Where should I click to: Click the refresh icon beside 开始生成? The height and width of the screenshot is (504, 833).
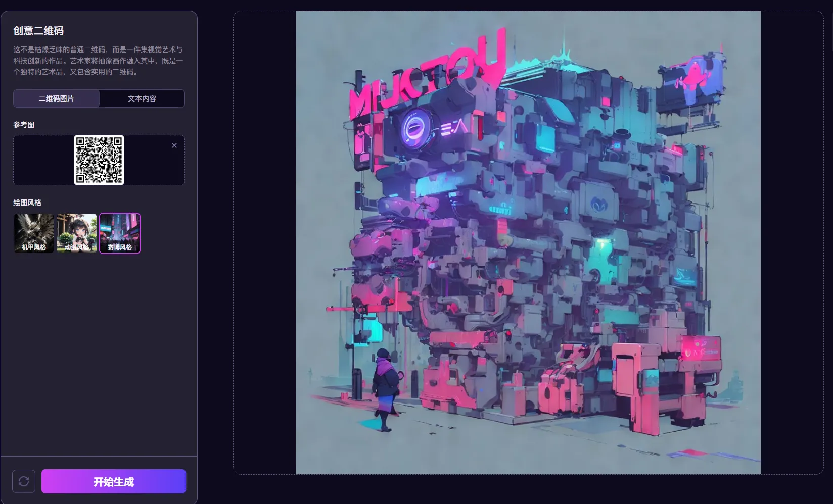(24, 481)
